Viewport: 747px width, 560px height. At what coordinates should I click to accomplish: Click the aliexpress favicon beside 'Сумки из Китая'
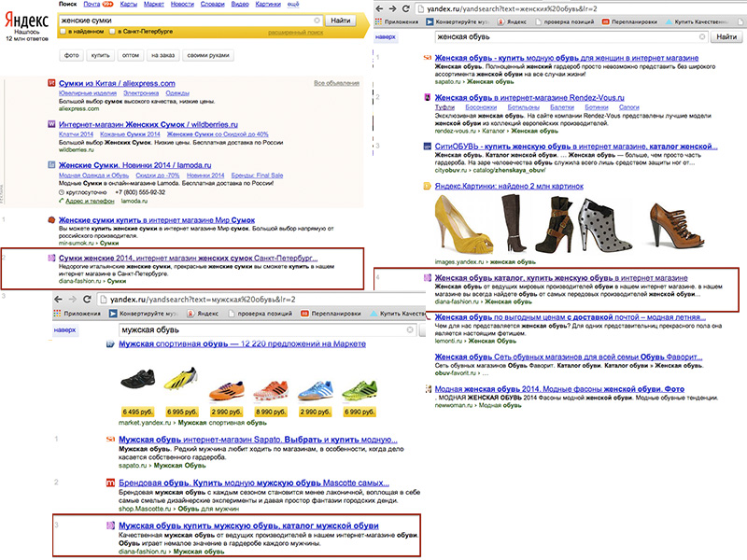(x=51, y=83)
